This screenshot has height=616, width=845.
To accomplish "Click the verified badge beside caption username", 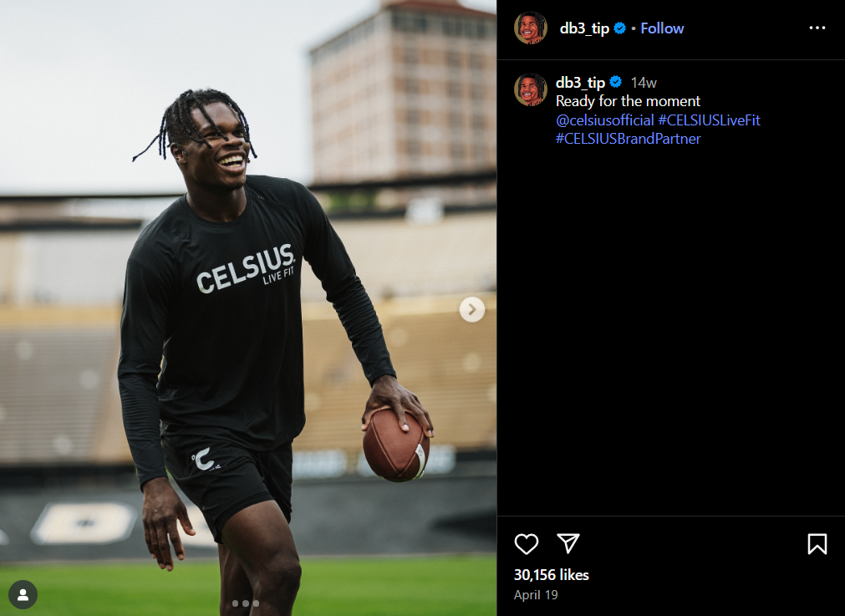I will 616,82.
